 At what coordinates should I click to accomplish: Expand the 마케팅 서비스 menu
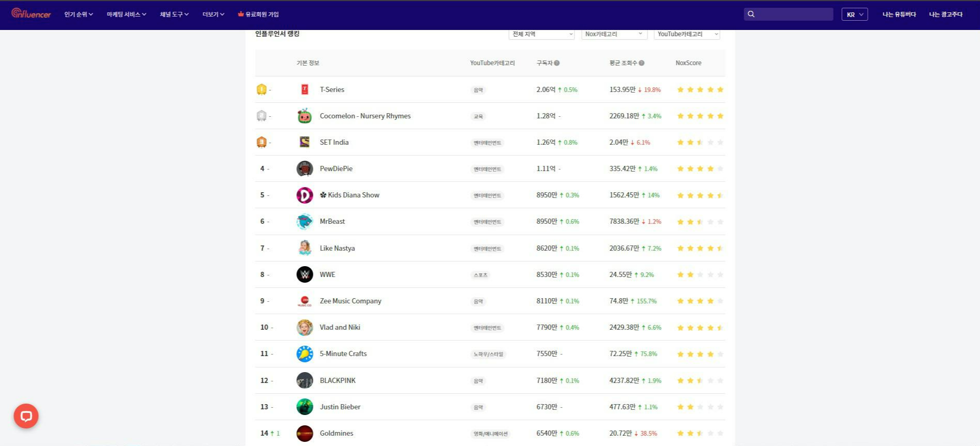point(127,14)
